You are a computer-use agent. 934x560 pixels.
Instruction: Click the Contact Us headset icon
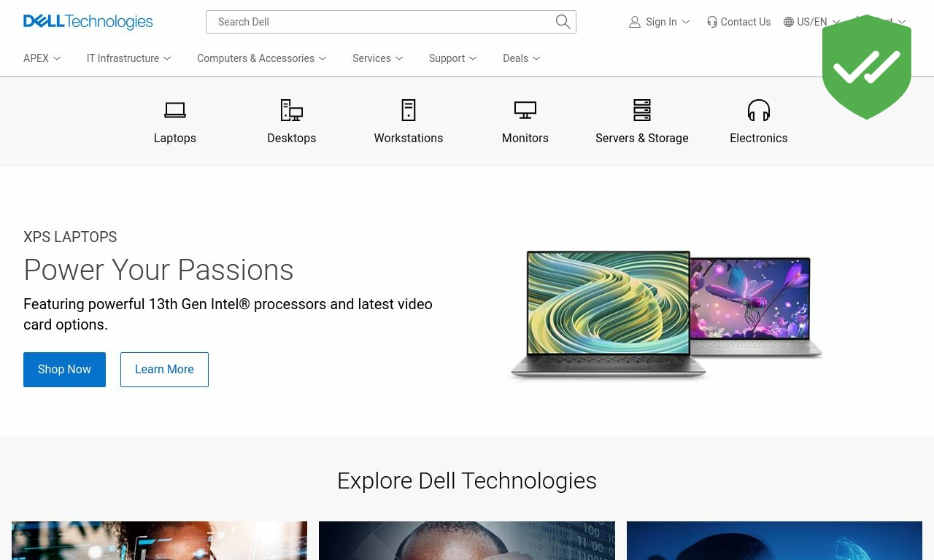(x=712, y=22)
